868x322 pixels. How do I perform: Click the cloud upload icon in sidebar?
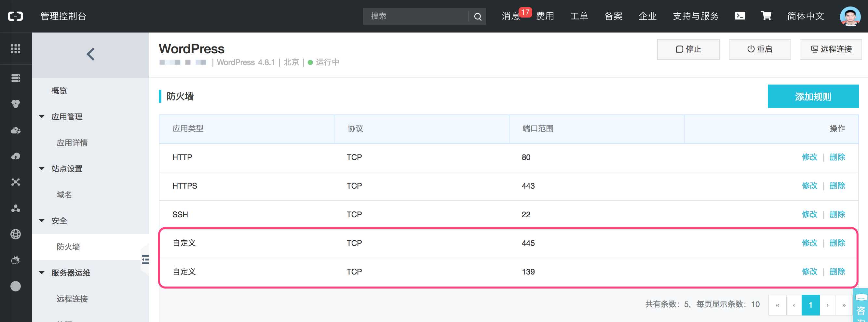[16, 156]
